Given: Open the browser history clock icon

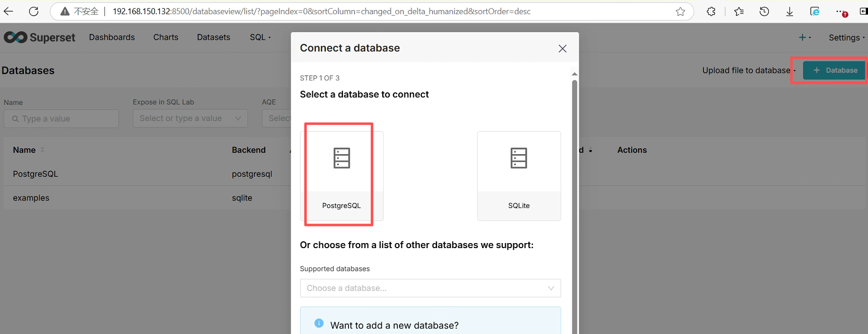Looking at the screenshot, I should (764, 11).
